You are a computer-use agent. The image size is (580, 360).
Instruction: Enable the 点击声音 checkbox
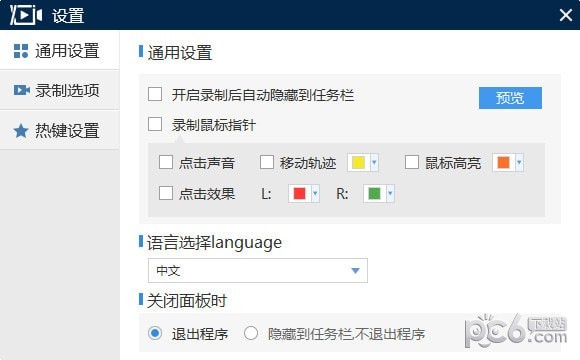pyautogui.click(x=165, y=162)
